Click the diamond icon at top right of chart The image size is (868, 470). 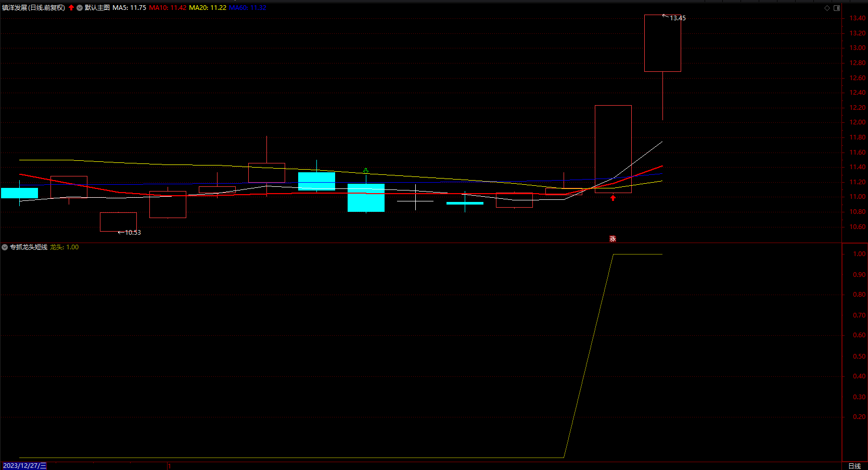coord(827,8)
